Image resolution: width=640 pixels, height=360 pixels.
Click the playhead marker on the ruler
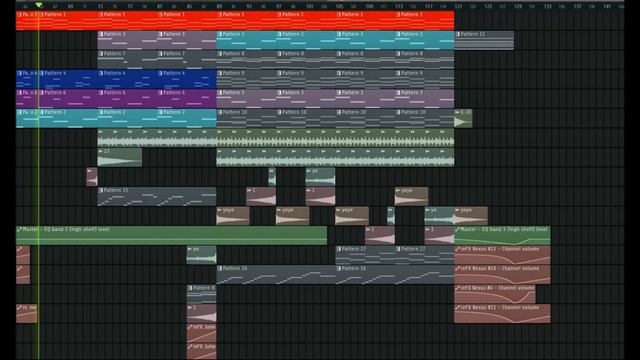tap(38, 5)
